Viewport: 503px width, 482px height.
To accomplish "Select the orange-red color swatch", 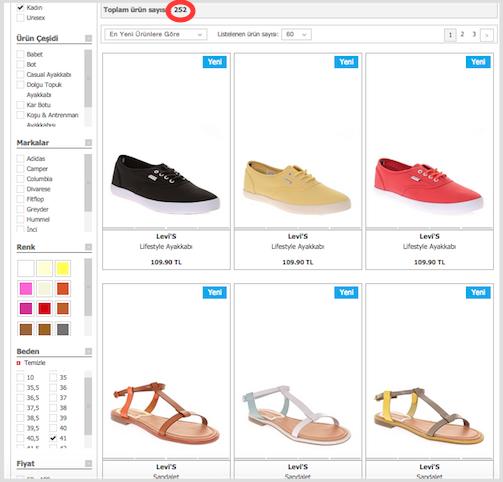I will pos(63,289).
